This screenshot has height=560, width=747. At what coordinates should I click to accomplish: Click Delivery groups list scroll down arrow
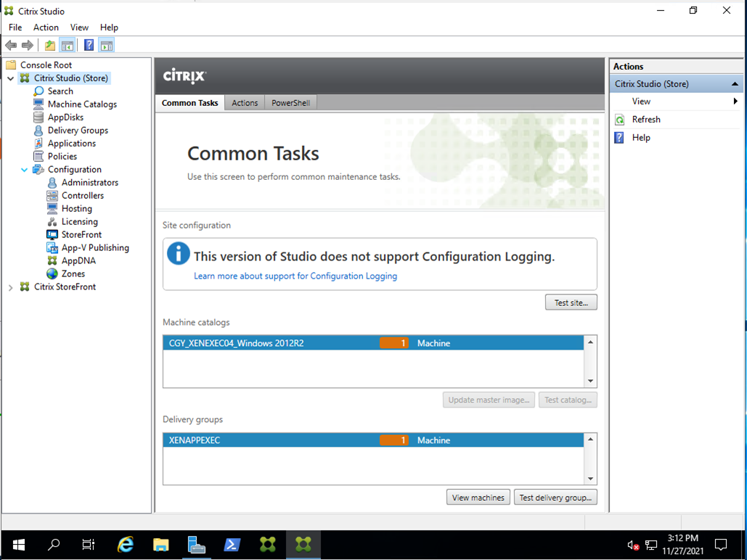[x=591, y=479]
